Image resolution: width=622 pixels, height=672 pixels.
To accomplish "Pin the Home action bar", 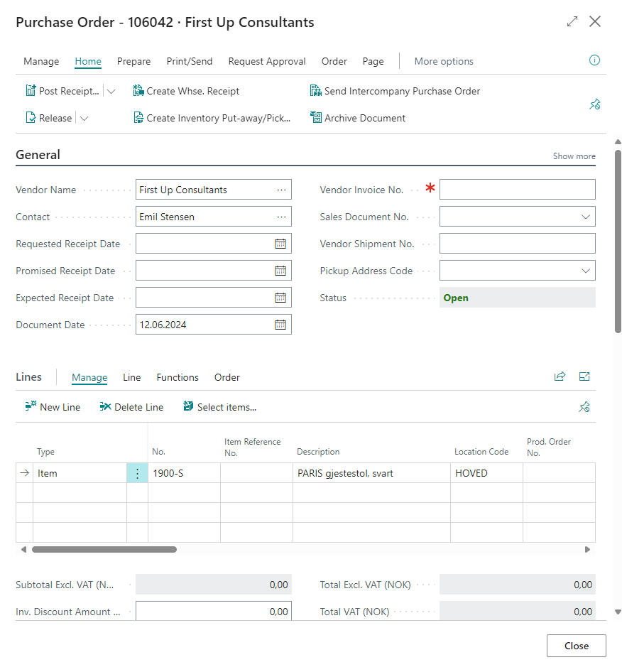I will click(x=595, y=104).
